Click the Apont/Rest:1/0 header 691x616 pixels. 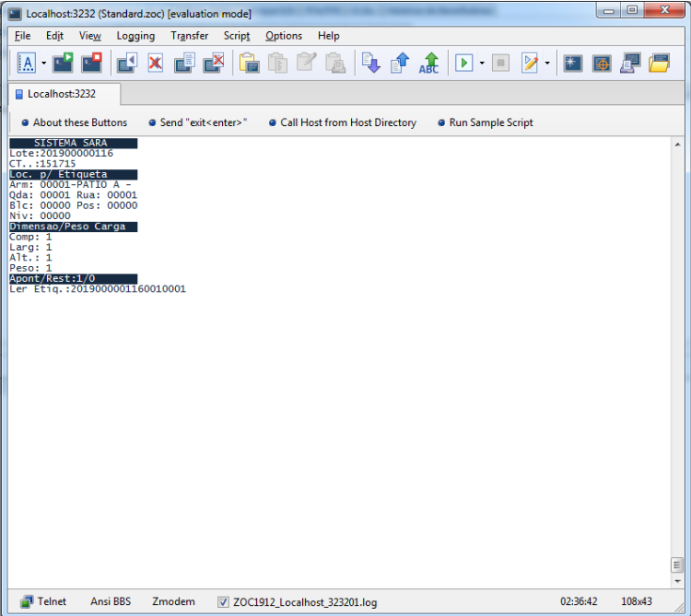(x=73, y=279)
